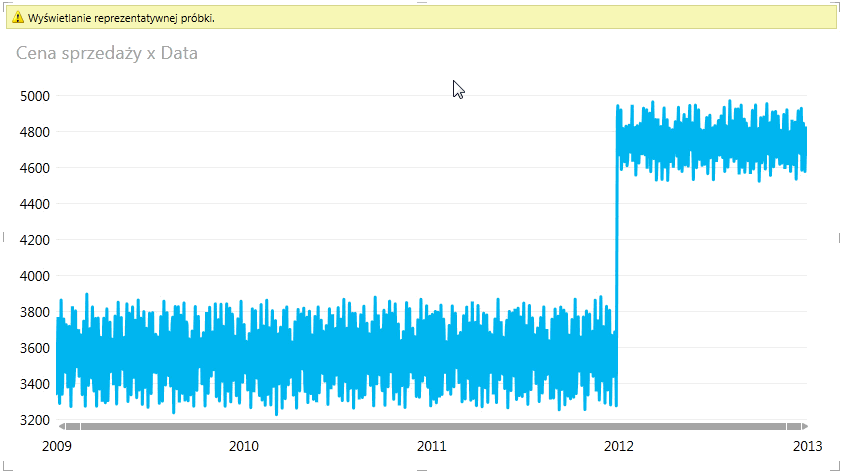The height and width of the screenshot is (476, 848).
Task: Click the top-center resize handle of chart
Action: 423,3
